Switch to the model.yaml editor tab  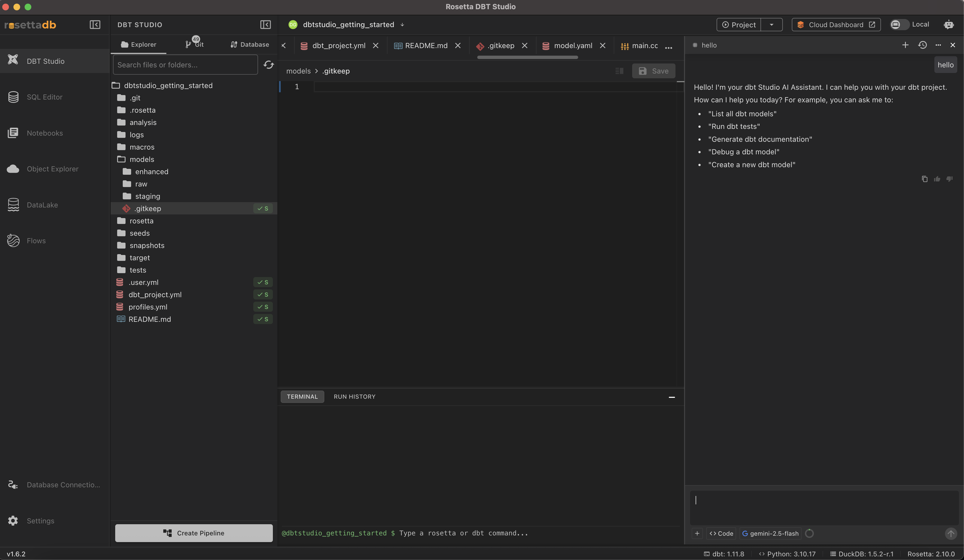(574, 46)
